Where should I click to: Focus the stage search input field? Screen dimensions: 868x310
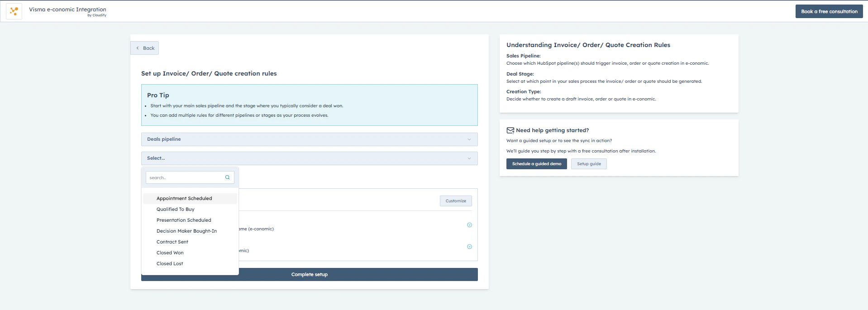click(x=190, y=177)
